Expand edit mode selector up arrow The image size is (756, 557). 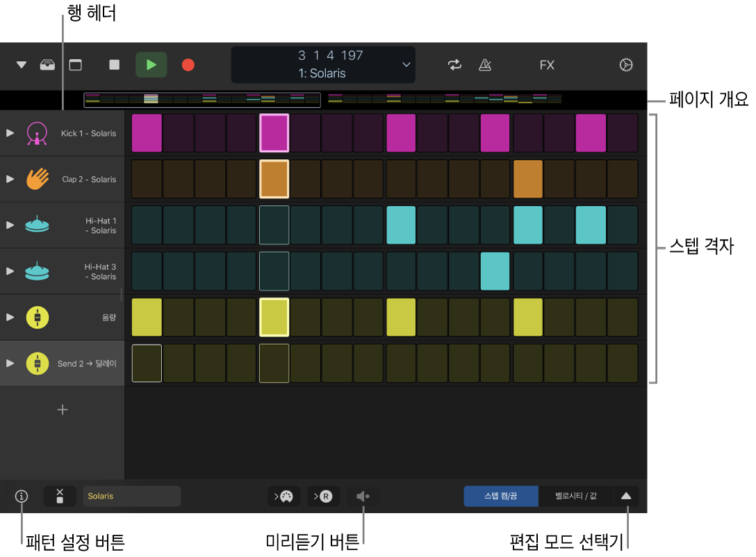coord(626,497)
